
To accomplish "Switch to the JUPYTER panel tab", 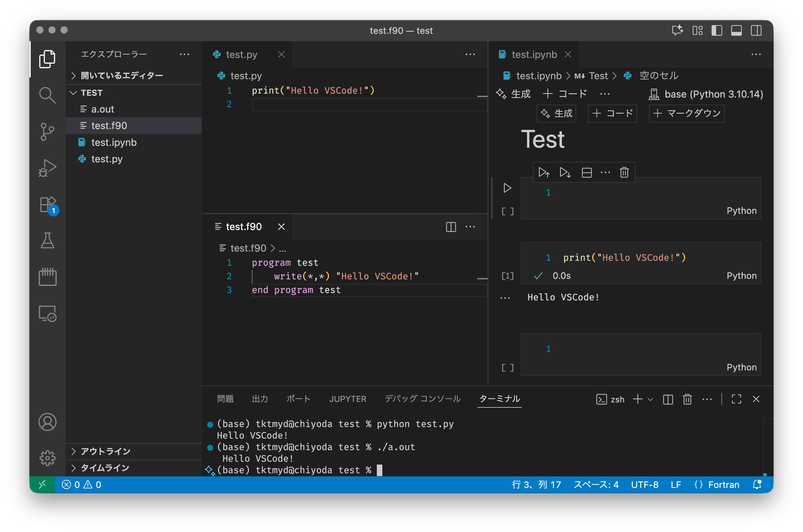I will (x=348, y=399).
